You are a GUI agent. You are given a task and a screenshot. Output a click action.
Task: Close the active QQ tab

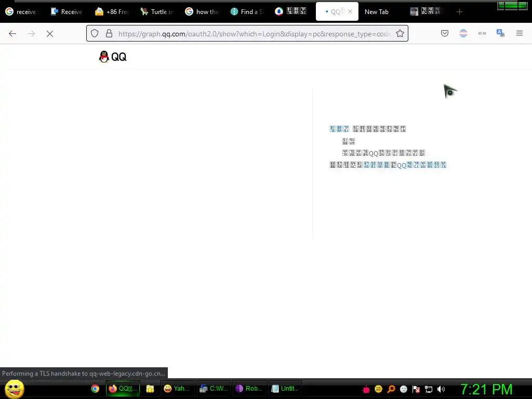[350, 11]
